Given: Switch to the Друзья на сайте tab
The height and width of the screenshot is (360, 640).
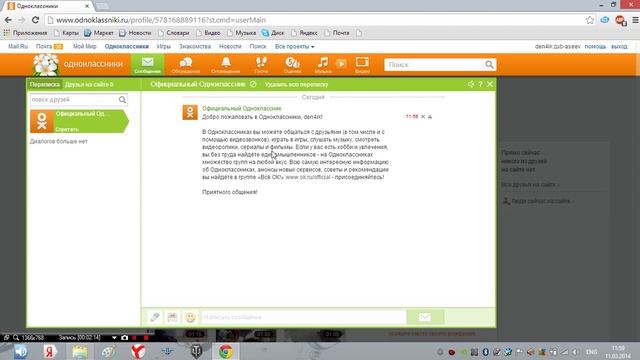Looking at the screenshot, I should point(89,84).
